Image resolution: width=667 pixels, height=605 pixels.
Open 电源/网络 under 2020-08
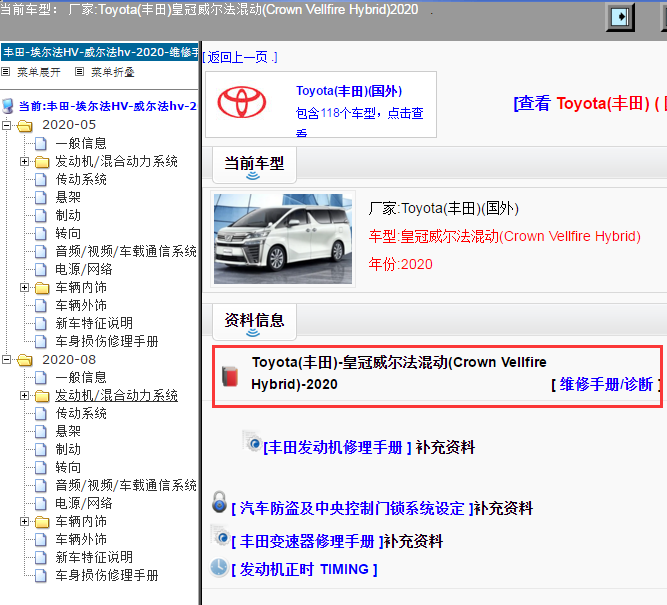84,503
